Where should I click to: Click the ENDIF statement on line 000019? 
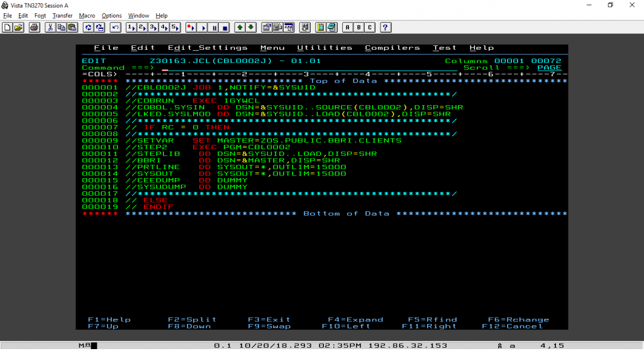click(x=158, y=207)
